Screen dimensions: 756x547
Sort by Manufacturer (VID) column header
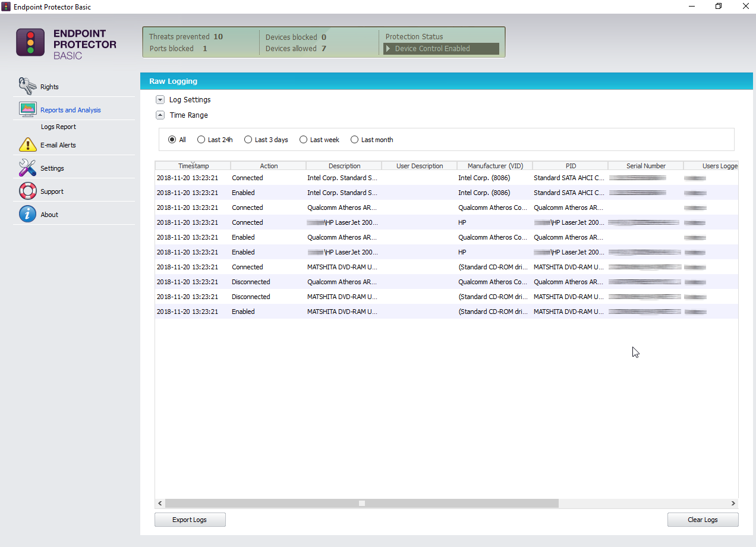[495, 166]
